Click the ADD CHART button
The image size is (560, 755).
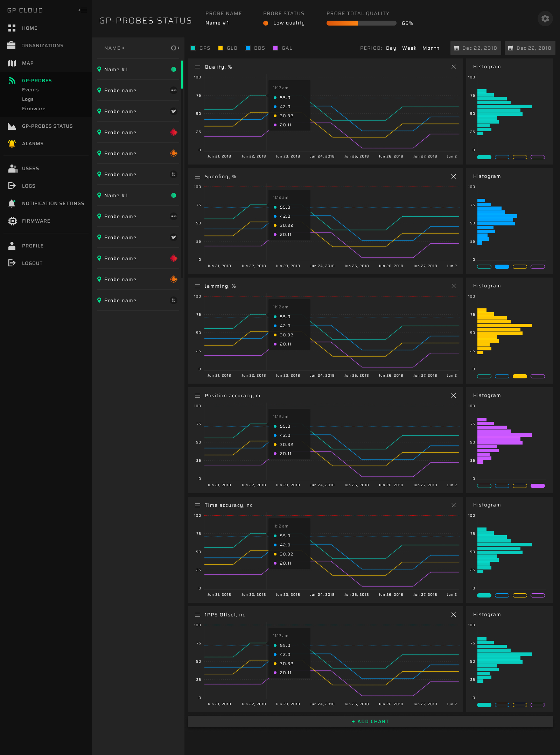(x=370, y=721)
